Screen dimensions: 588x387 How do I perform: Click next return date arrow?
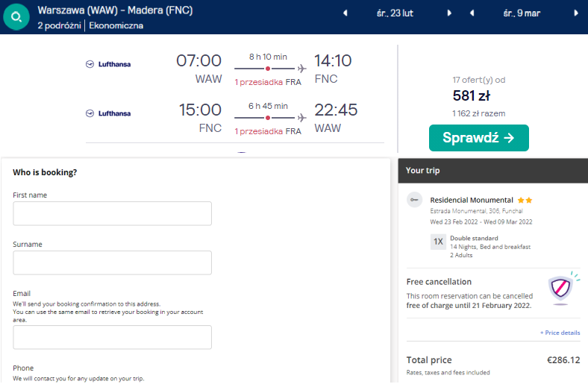(x=576, y=13)
